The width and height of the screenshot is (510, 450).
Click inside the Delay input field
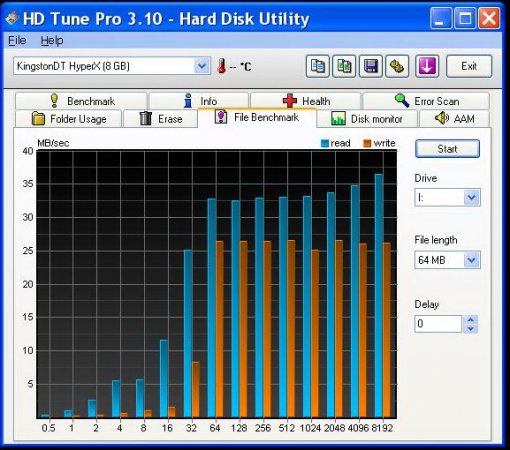pyautogui.click(x=438, y=324)
